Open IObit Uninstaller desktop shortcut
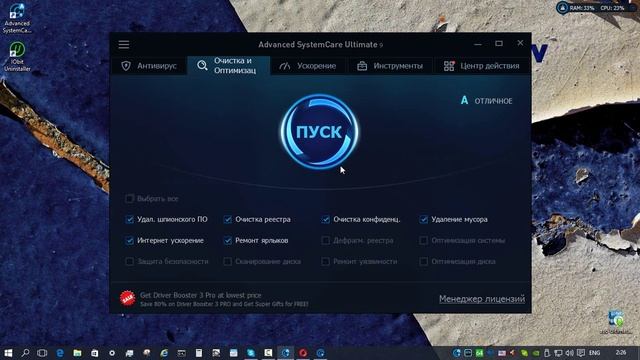The image size is (640, 360). [17, 56]
